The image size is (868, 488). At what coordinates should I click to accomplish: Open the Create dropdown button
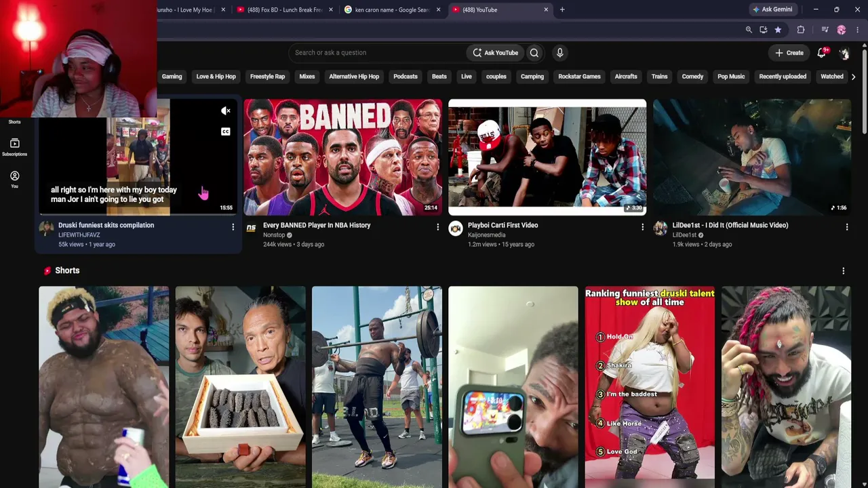pyautogui.click(x=789, y=53)
